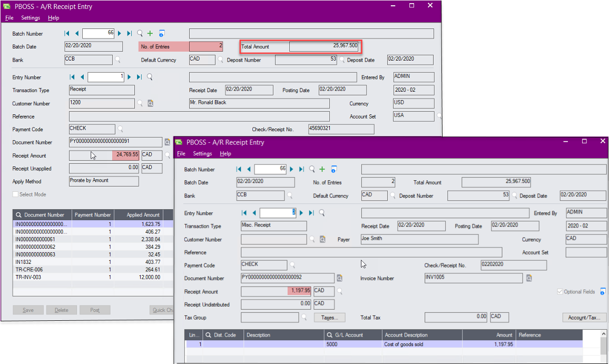The height and width of the screenshot is (364, 609).
Task: Open File menu in back window
Action: point(9,18)
